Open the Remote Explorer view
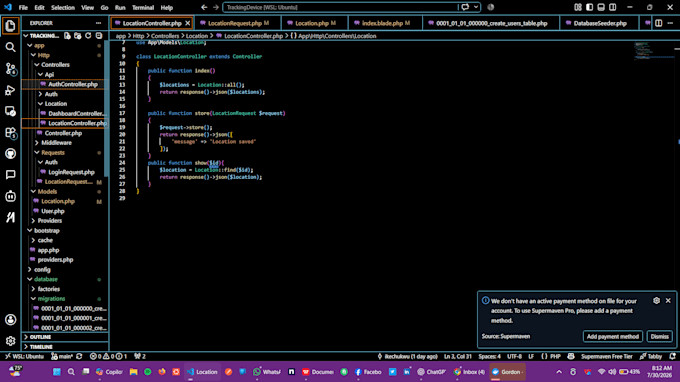 pos(10,111)
